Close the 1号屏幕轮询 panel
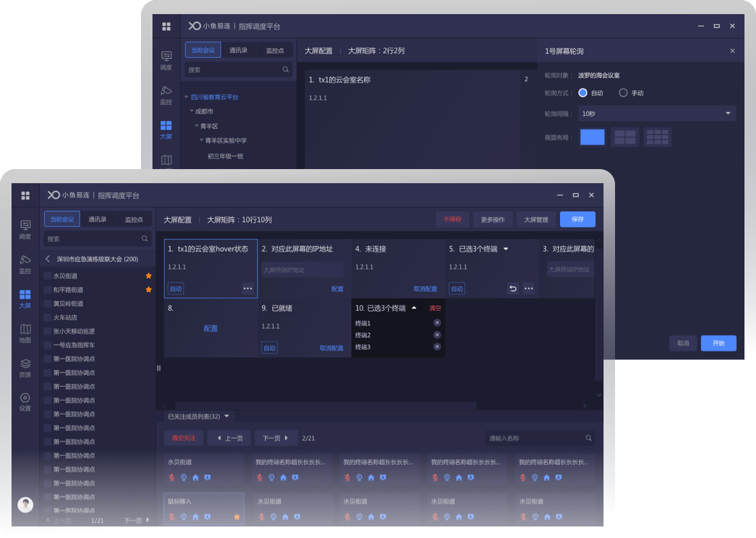The width and height of the screenshot is (756, 538). tap(732, 51)
